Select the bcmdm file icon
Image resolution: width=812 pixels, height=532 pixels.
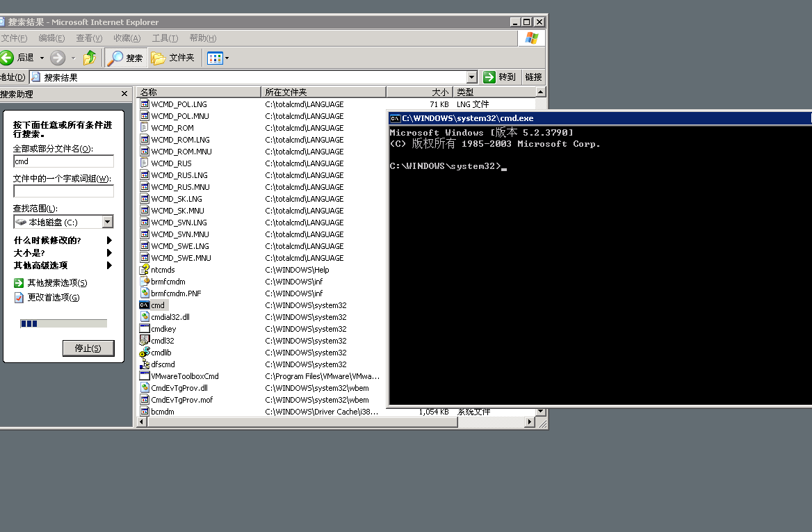145,411
